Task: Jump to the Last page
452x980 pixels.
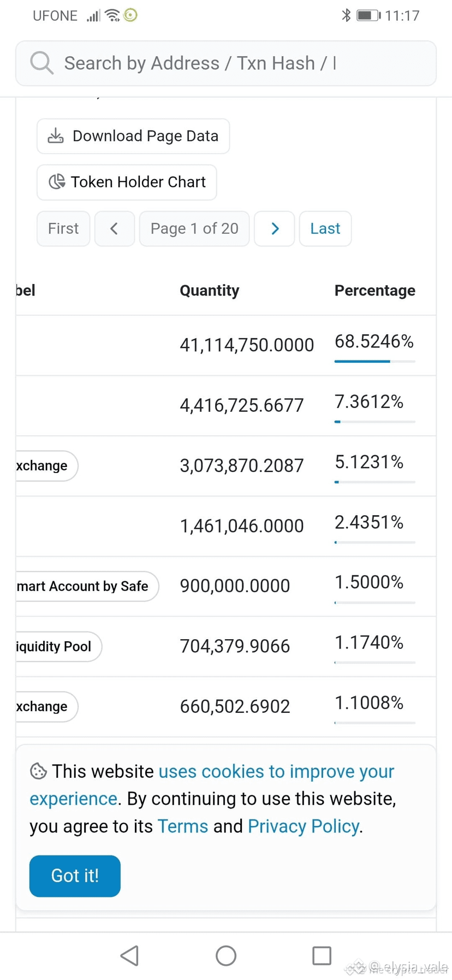Action: coord(325,228)
